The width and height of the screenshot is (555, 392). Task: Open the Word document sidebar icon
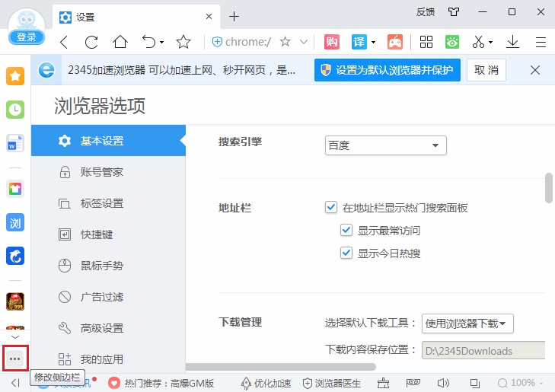pyautogui.click(x=15, y=143)
